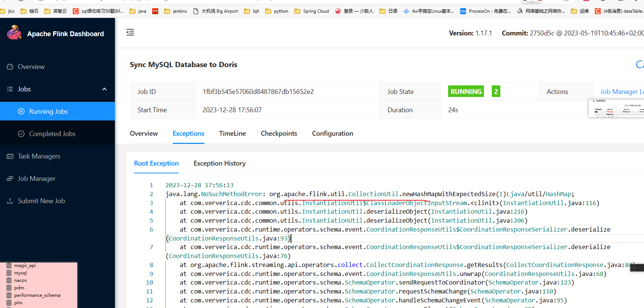Open the jenkins bookmark folder
Image resolution: width=644 pixels, height=308 pixels.
[x=175, y=11]
